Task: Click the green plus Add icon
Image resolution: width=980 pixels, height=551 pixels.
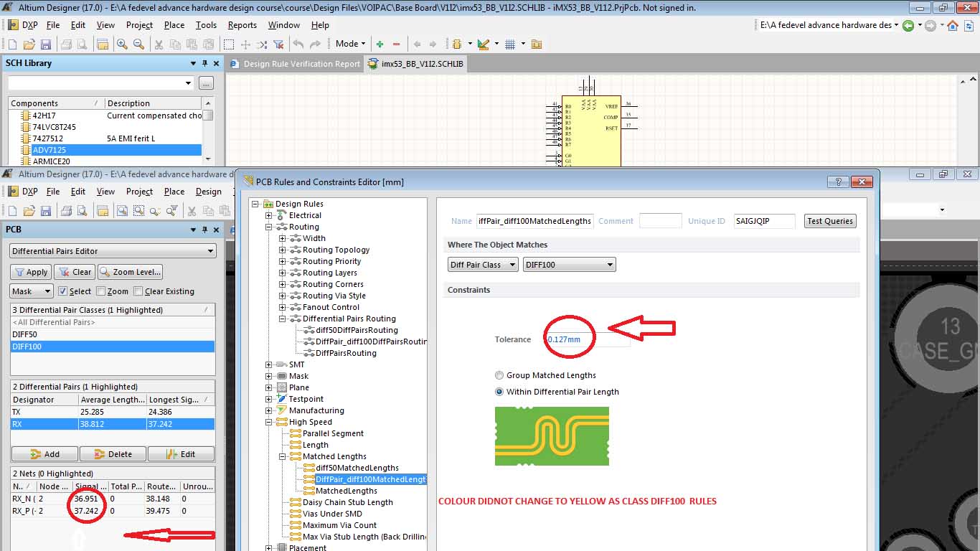Action: point(380,44)
